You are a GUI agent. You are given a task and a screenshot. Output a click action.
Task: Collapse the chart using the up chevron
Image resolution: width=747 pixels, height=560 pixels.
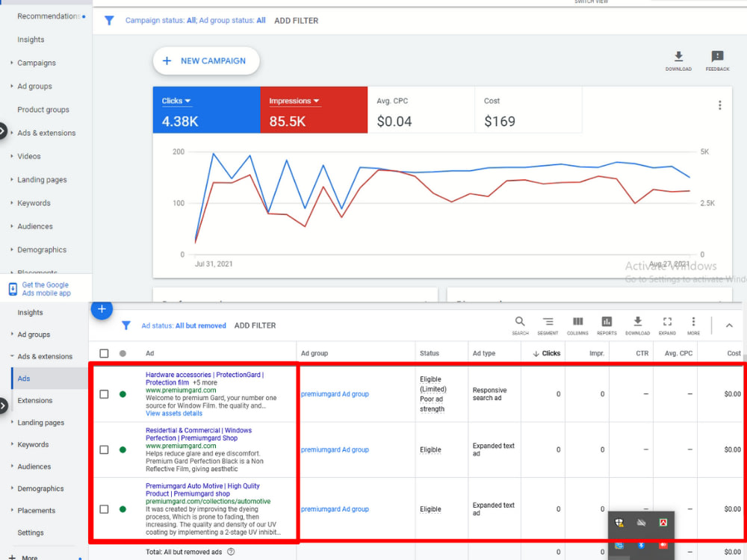tap(729, 326)
